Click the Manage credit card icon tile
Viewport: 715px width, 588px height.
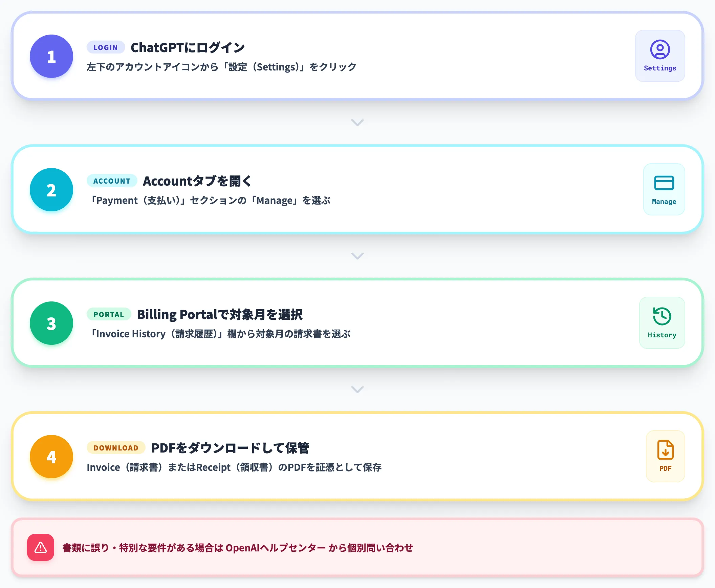pyautogui.click(x=664, y=189)
